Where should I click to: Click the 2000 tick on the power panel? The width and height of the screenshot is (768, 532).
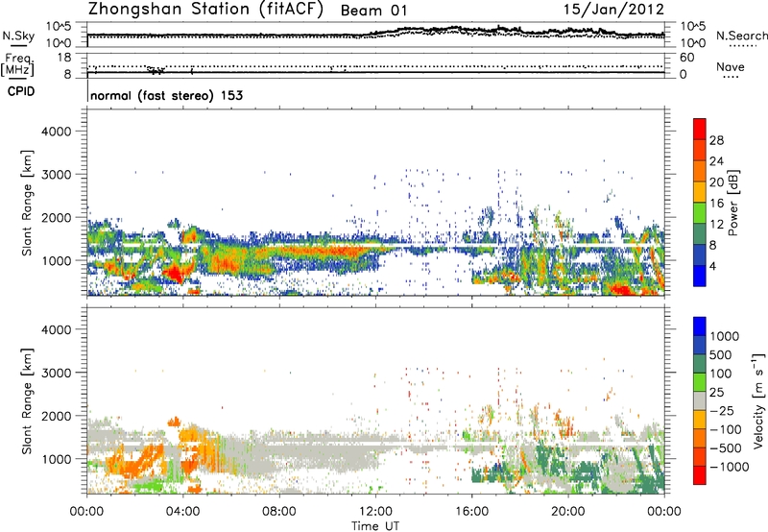click(57, 217)
